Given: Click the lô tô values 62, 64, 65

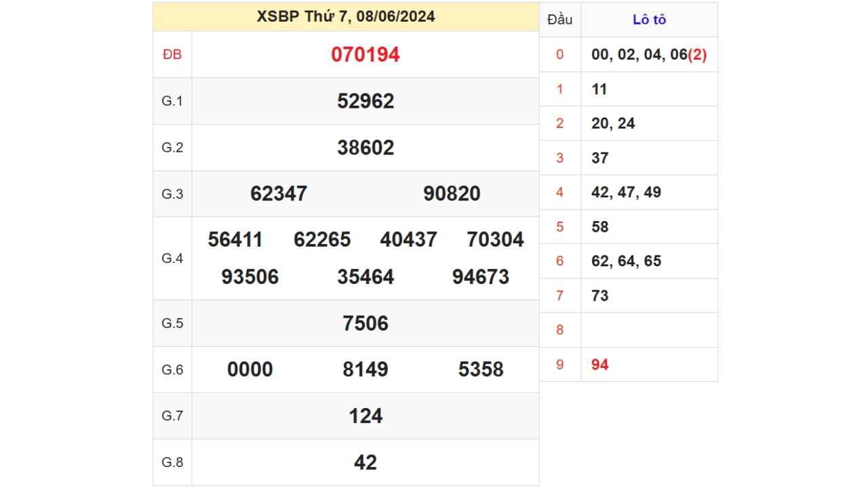Looking at the screenshot, I should pos(626,261).
